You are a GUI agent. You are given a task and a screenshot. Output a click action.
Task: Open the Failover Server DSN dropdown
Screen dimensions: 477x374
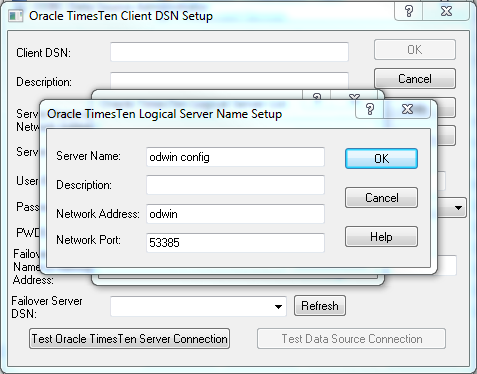(x=278, y=306)
